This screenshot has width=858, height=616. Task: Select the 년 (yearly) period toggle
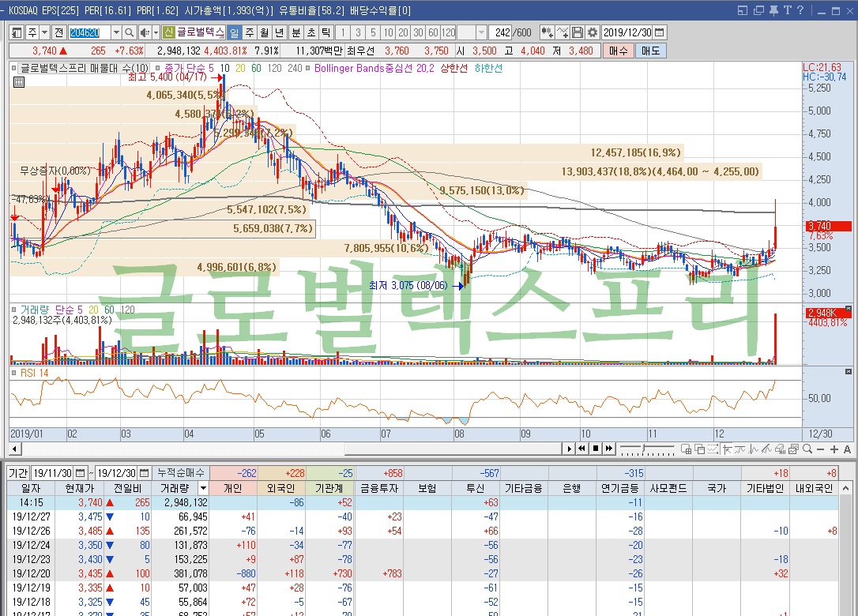coord(279,33)
